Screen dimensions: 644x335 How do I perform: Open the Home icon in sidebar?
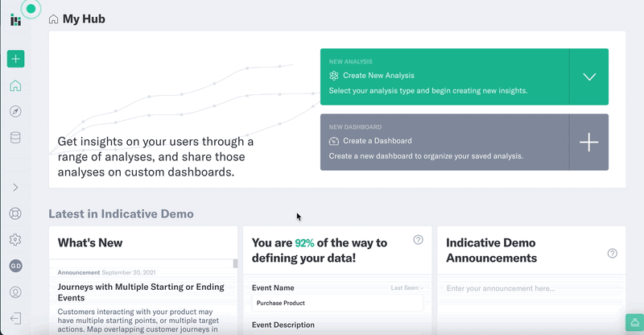pyautogui.click(x=15, y=85)
